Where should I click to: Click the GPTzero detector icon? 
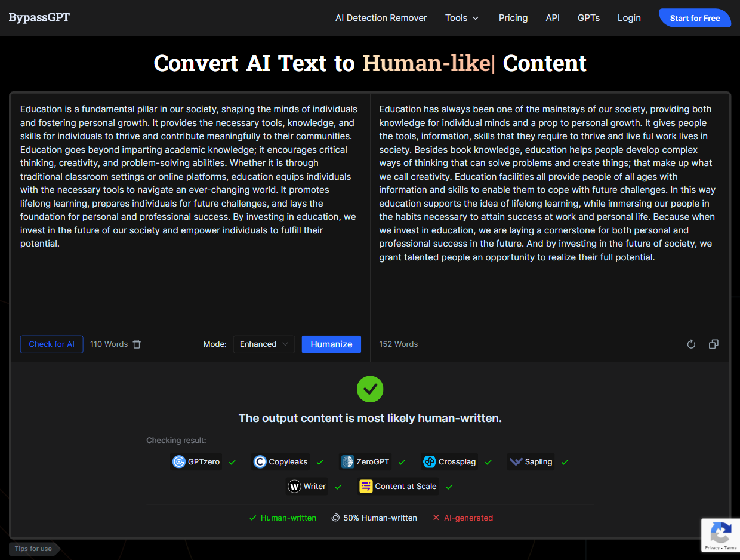click(x=179, y=461)
